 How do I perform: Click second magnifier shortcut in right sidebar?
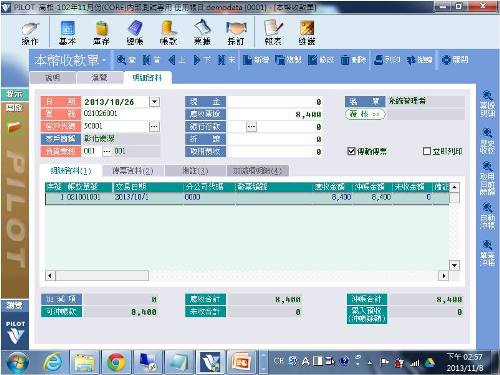coord(487,140)
